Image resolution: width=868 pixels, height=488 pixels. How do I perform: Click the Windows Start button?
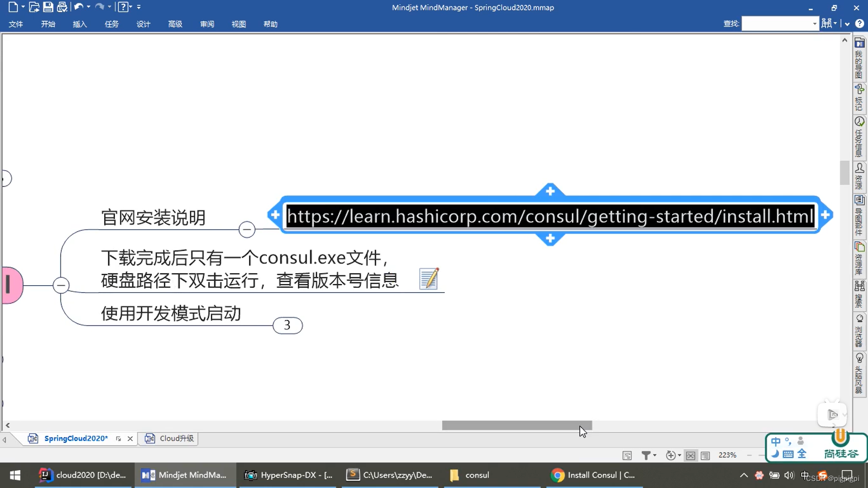15,475
